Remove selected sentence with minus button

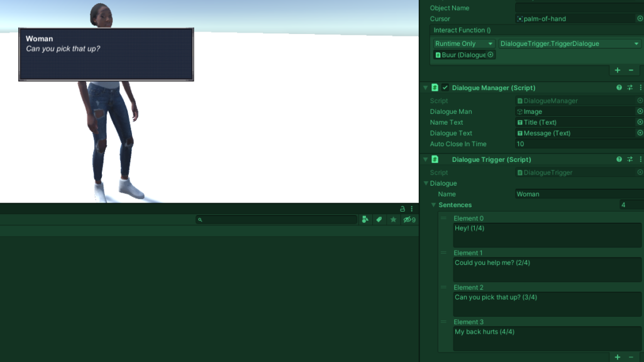pyautogui.click(x=631, y=357)
